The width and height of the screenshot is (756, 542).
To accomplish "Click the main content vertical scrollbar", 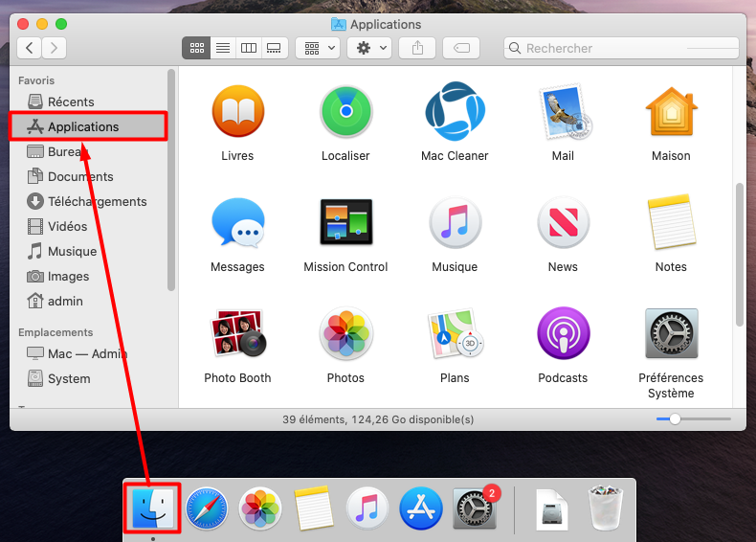I will 739,255.
